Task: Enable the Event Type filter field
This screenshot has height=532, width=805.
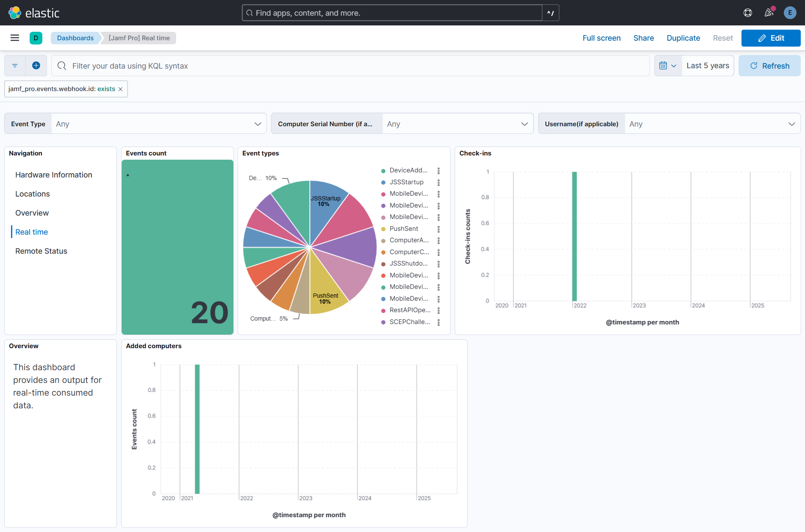Action: (x=28, y=123)
